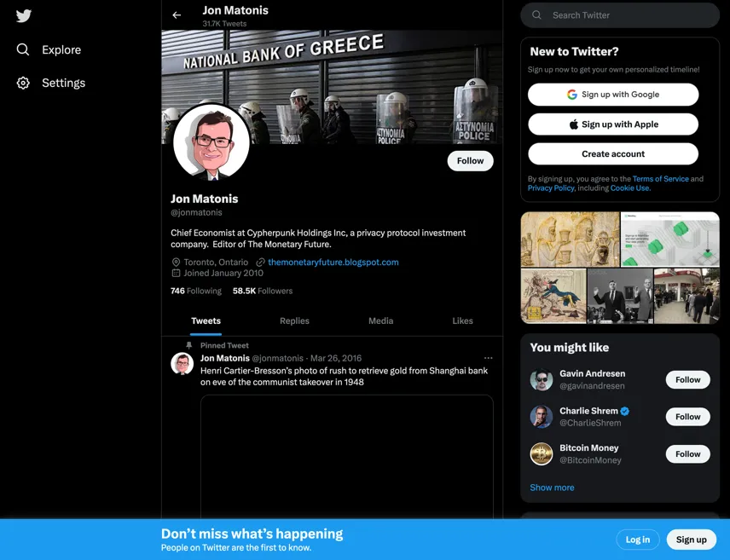This screenshot has height=560, width=730.
Task: Switch to the Replies tab
Action: coord(294,320)
